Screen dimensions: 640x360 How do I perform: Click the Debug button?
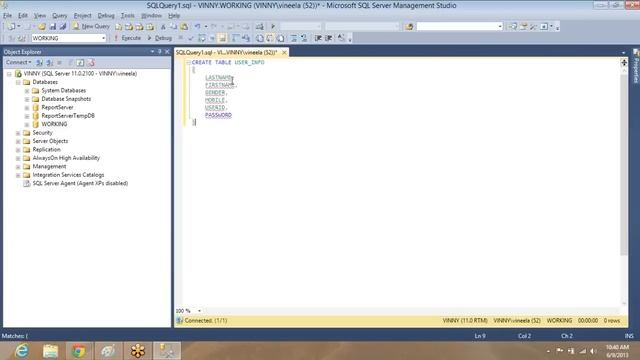click(x=160, y=38)
